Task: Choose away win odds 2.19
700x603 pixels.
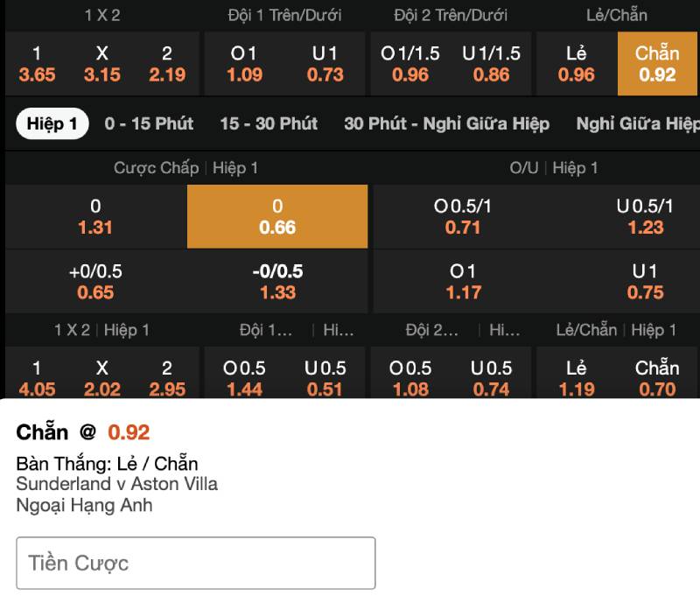Action: click(167, 64)
